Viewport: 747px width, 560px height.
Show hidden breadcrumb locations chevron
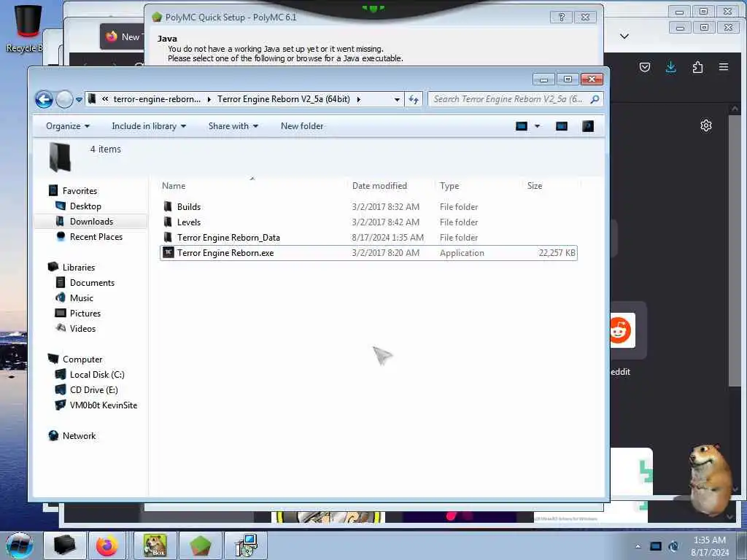click(105, 99)
